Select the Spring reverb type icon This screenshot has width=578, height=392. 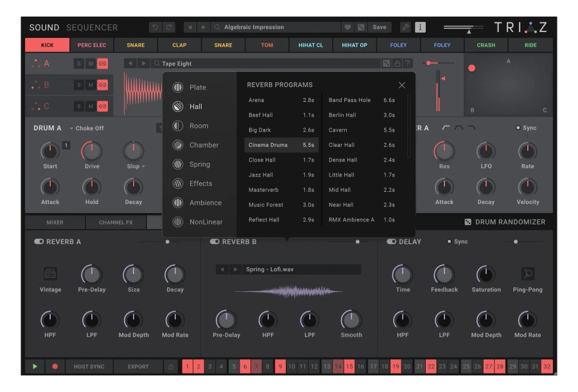[x=178, y=164]
